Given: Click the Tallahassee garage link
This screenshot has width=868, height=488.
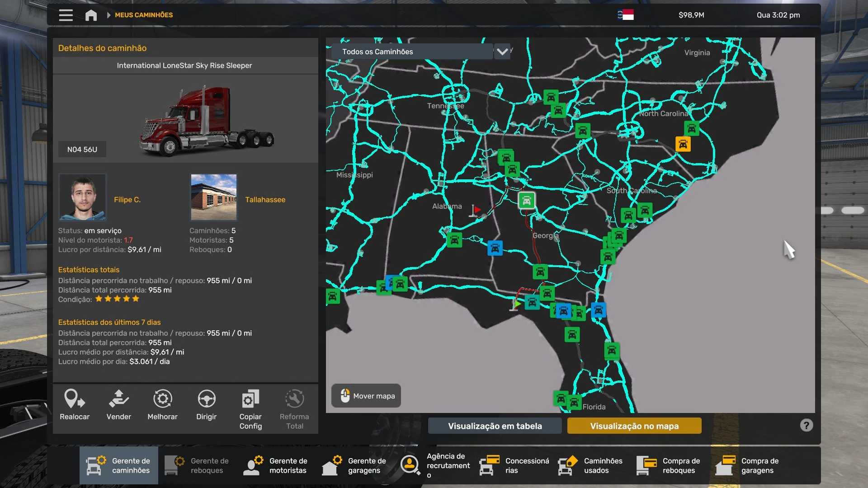Looking at the screenshot, I should (265, 199).
